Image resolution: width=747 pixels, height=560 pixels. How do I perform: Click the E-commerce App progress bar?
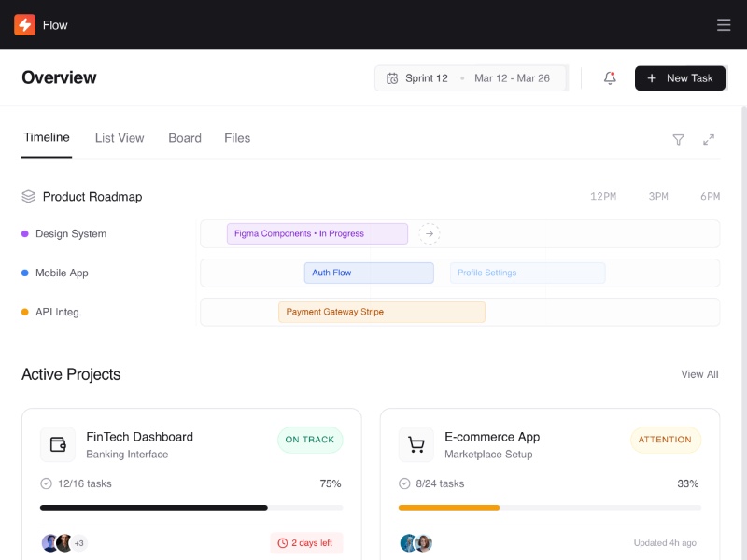pyautogui.click(x=550, y=508)
